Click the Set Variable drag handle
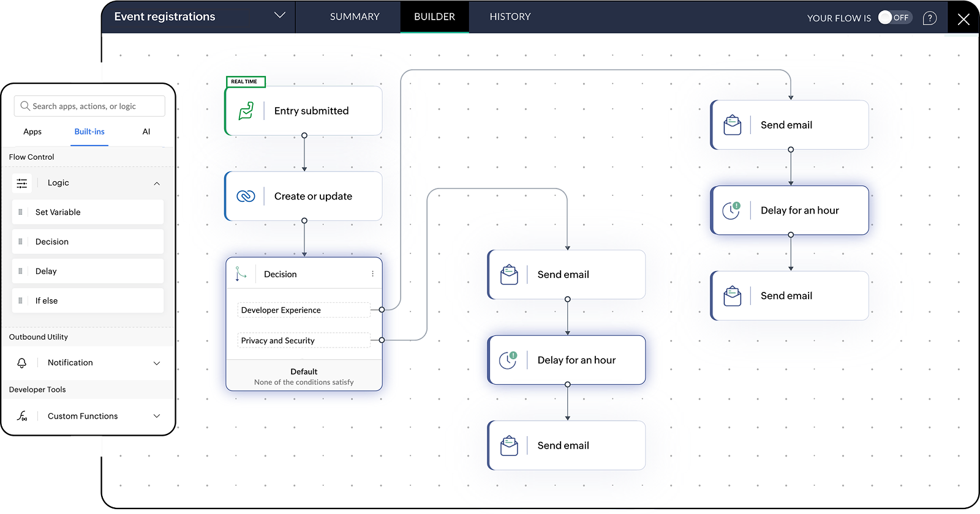The width and height of the screenshot is (980, 514). click(x=20, y=212)
